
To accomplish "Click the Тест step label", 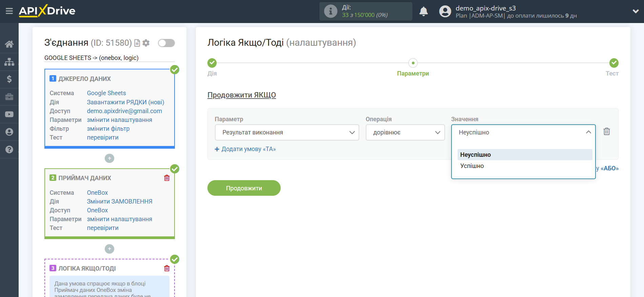I will point(612,73).
